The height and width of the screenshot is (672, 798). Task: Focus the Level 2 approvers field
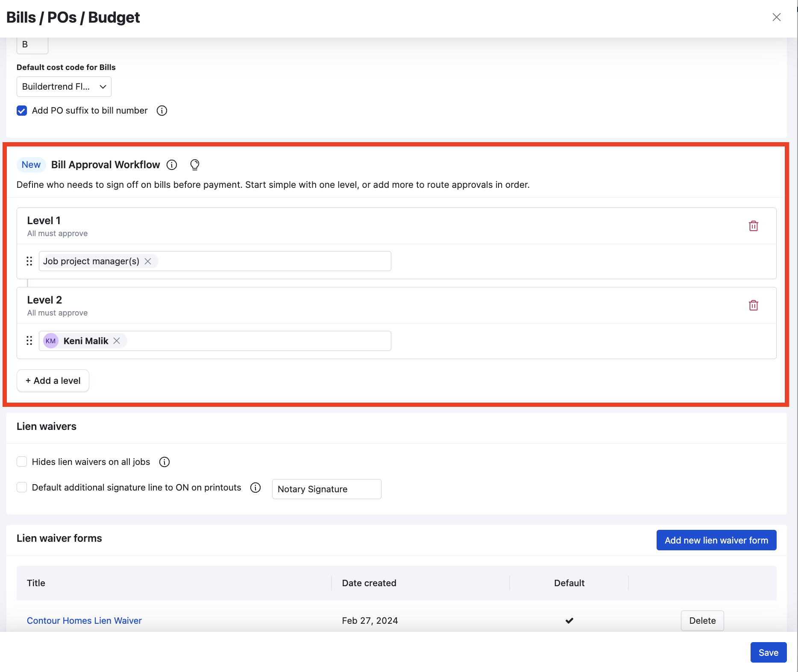pyautogui.click(x=215, y=341)
